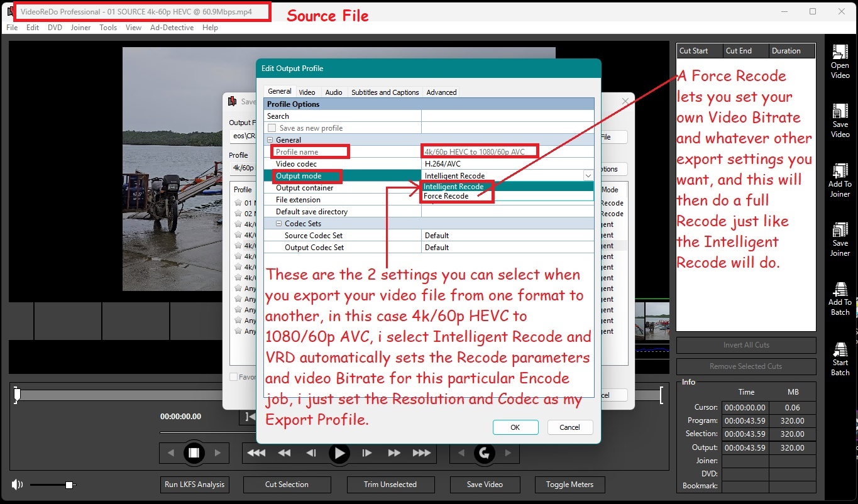Click the Trim Unselected button
Screen dimensions: 858x504
390,485
